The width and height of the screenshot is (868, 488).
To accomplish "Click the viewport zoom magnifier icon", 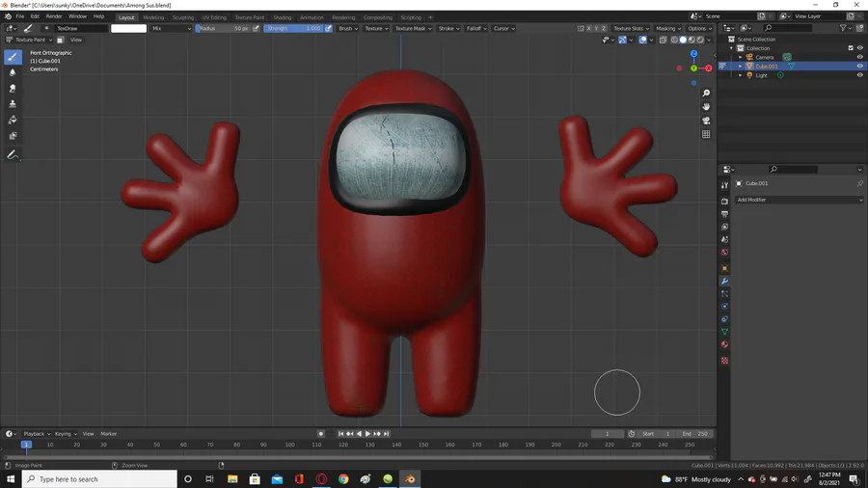I will (706, 93).
